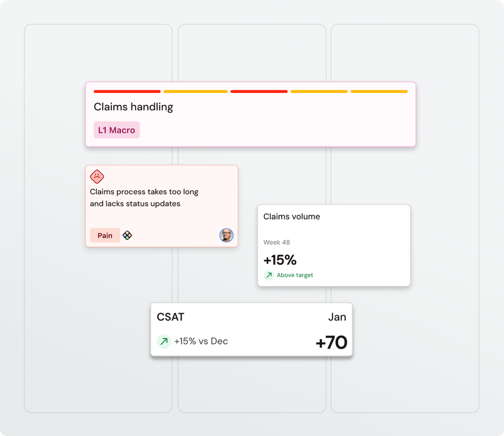Select the +70 CSAT score value
The image size is (504, 436).
(x=331, y=342)
